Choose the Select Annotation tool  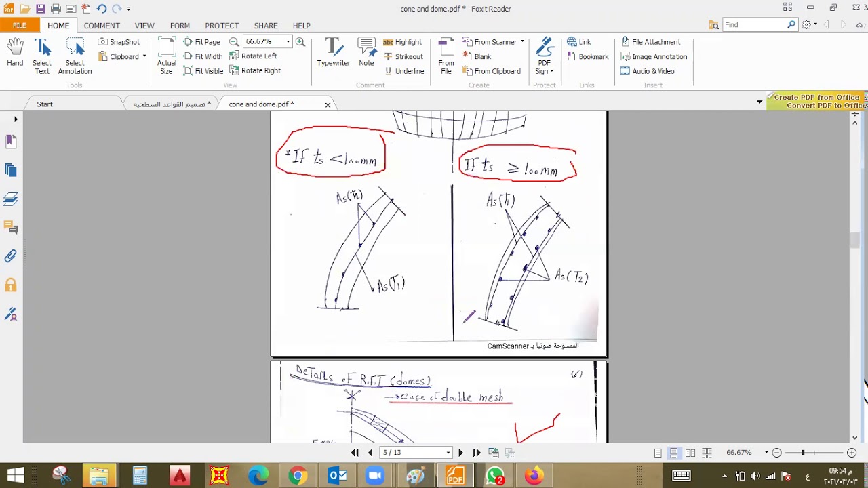pos(75,56)
